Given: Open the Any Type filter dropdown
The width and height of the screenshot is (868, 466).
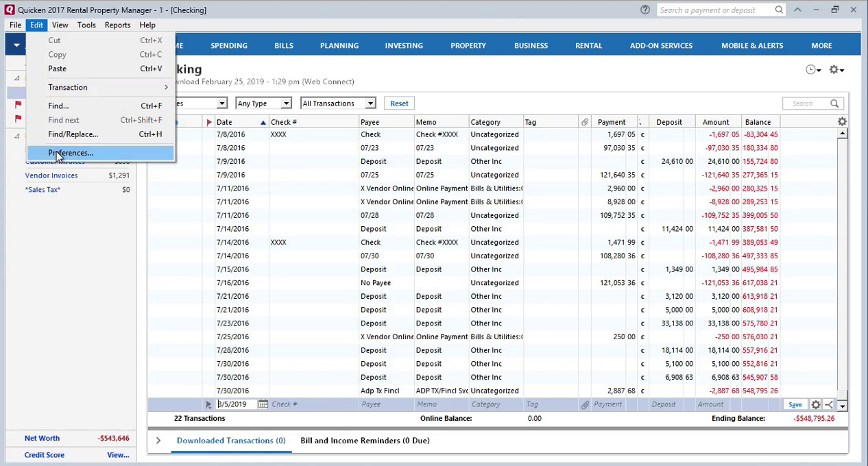Looking at the screenshot, I should (286, 103).
